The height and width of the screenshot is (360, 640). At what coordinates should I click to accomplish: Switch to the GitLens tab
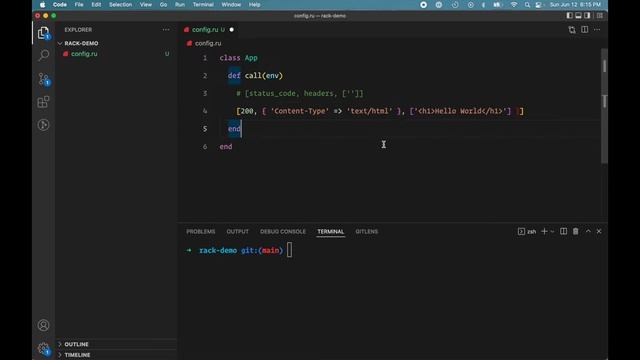pyautogui.click(x=367, y=231)
